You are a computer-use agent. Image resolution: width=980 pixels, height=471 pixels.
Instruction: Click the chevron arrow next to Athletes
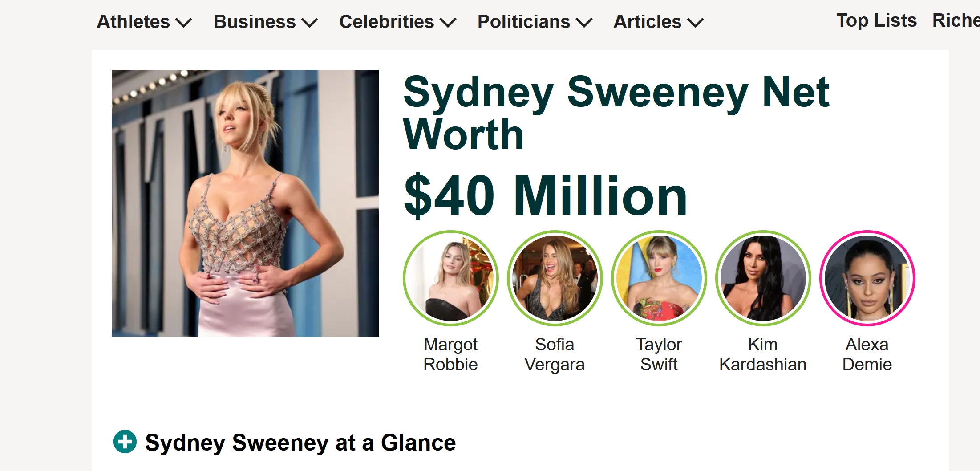[x=183, y=23]
